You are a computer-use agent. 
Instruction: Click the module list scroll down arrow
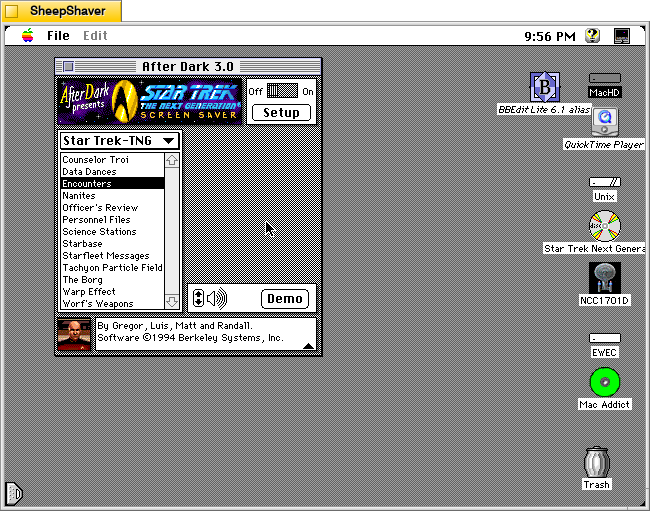click(x=172, y=301)
